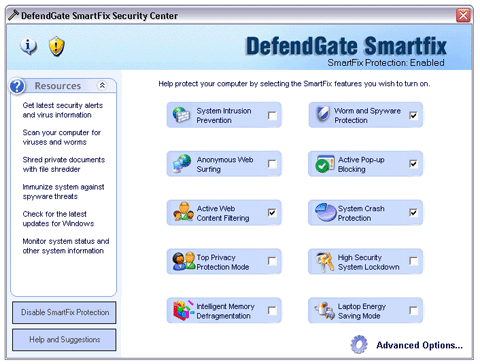The height and width of the screenshot is (364, 480).
Task: Choose Immunize system against spyware threats
Action: tap(63, 192)
